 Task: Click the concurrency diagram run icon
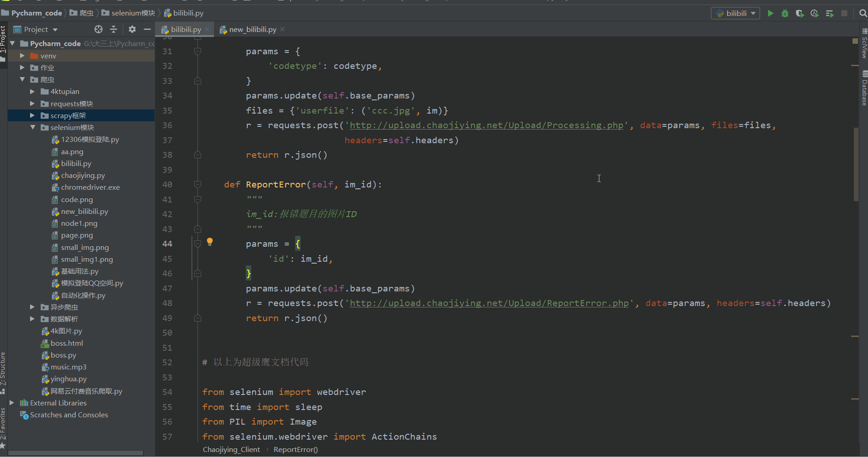tap(830, 13)
